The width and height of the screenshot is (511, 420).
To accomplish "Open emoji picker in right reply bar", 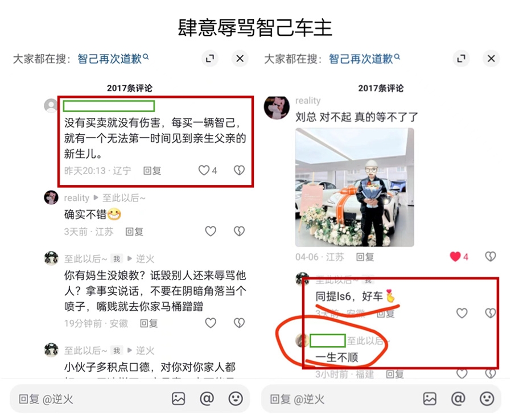I will 487,398.
